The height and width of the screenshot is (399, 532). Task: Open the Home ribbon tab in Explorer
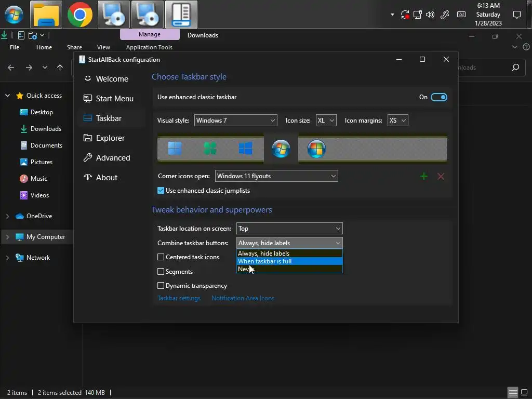pos(44,47)
